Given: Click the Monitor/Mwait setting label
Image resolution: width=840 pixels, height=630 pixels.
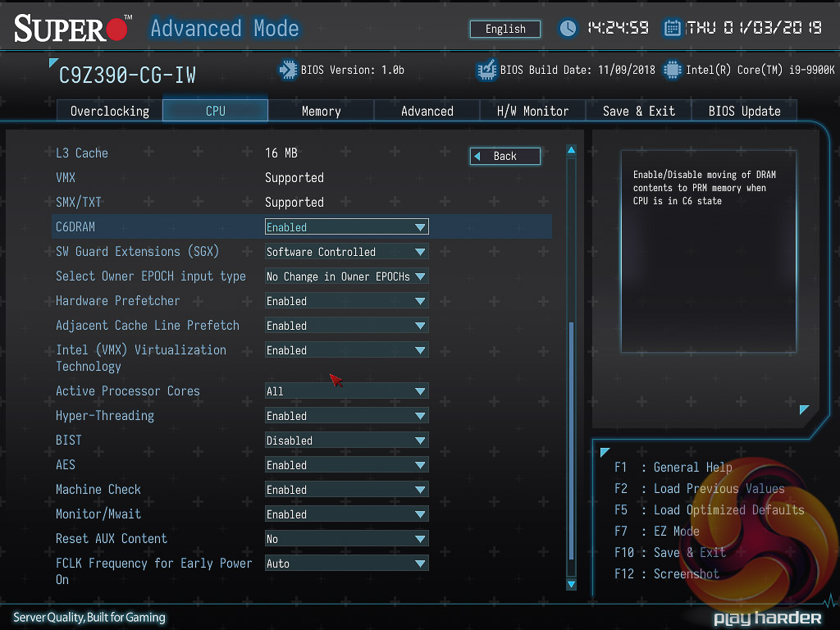Looking at the screenshot, I should [x=98, y=514].
